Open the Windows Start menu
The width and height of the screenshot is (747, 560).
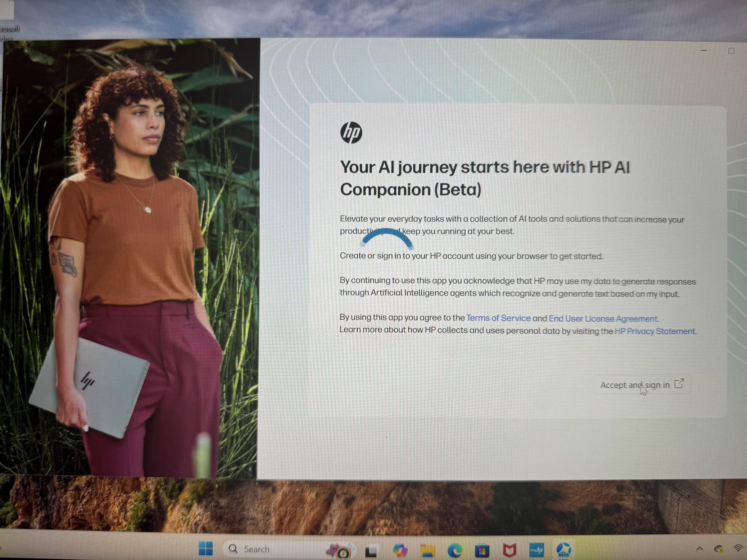click(206, 549)
